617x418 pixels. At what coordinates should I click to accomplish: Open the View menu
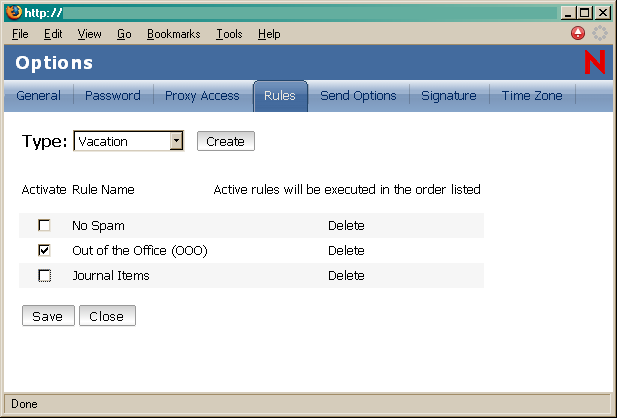click(89, 34)
